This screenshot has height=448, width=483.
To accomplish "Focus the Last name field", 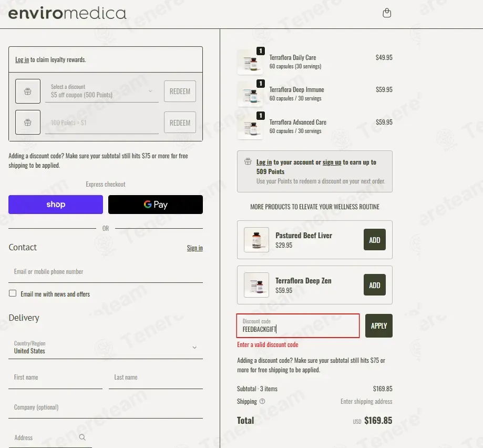I will point(156,377).
